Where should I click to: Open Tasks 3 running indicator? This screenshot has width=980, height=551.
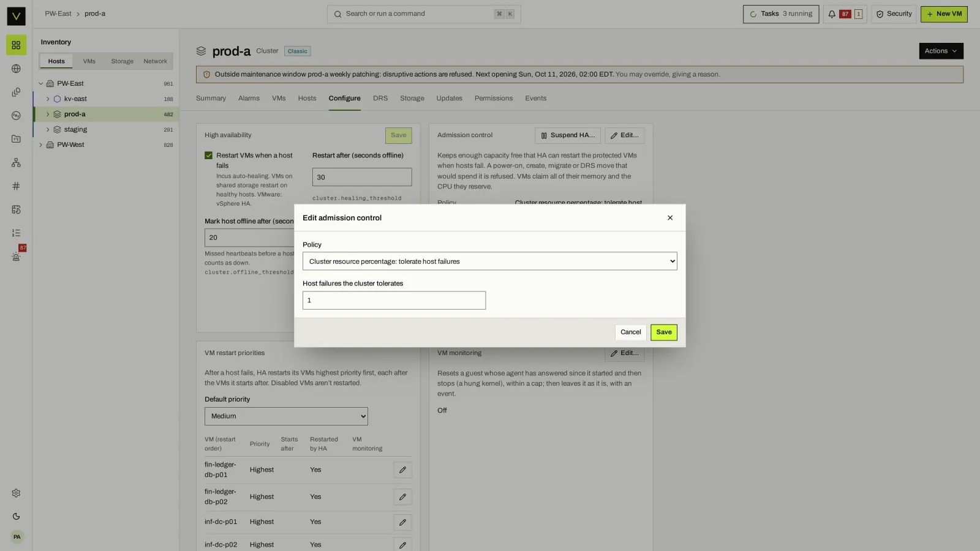coord(781,14)
